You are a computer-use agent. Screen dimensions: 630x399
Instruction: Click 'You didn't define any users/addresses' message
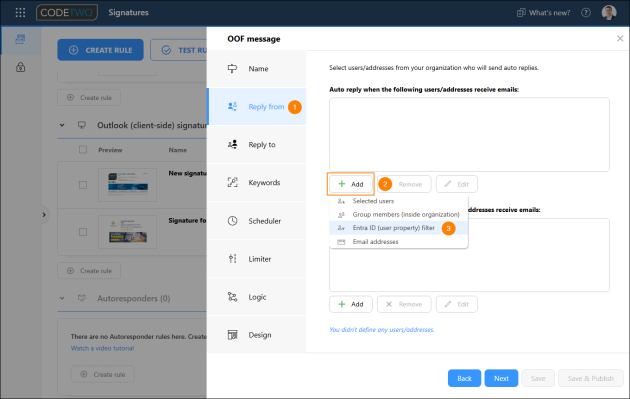[x=382, y=329]
